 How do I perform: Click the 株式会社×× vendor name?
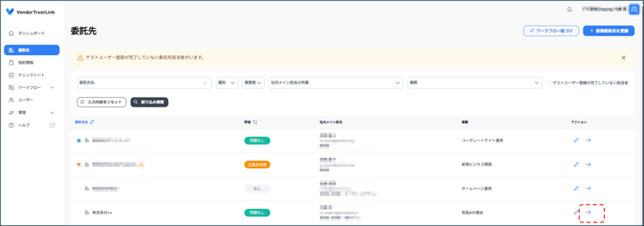point(102,213)
